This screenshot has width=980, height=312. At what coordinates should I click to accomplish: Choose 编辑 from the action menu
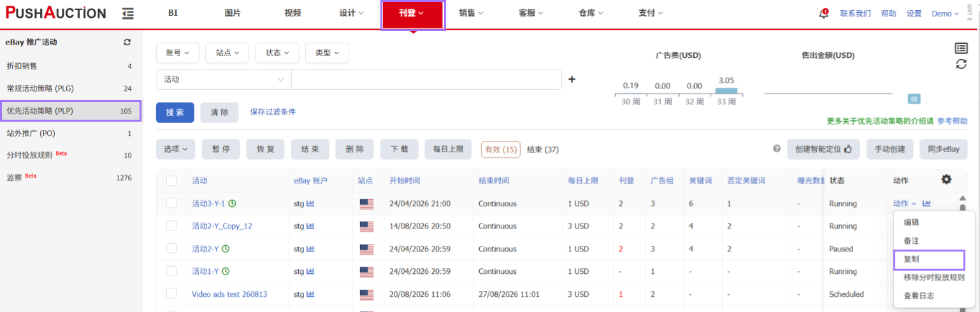pos(911,222)
